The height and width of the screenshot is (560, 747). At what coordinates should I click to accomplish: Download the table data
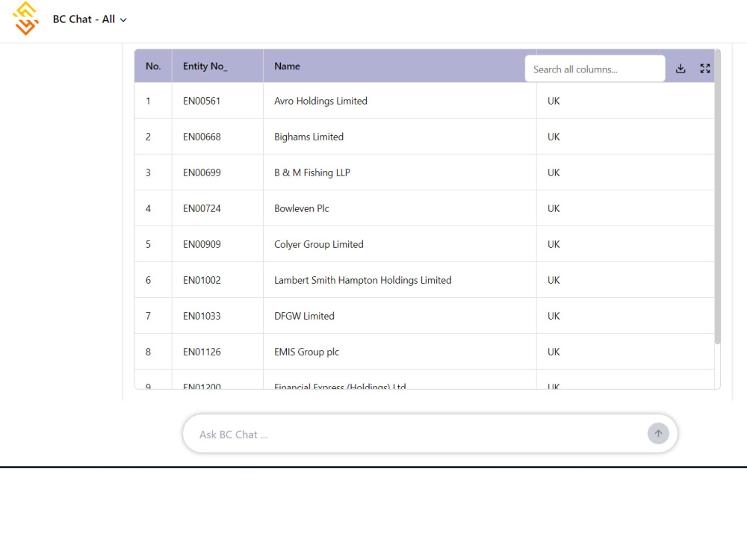click(x=681, y=69)
